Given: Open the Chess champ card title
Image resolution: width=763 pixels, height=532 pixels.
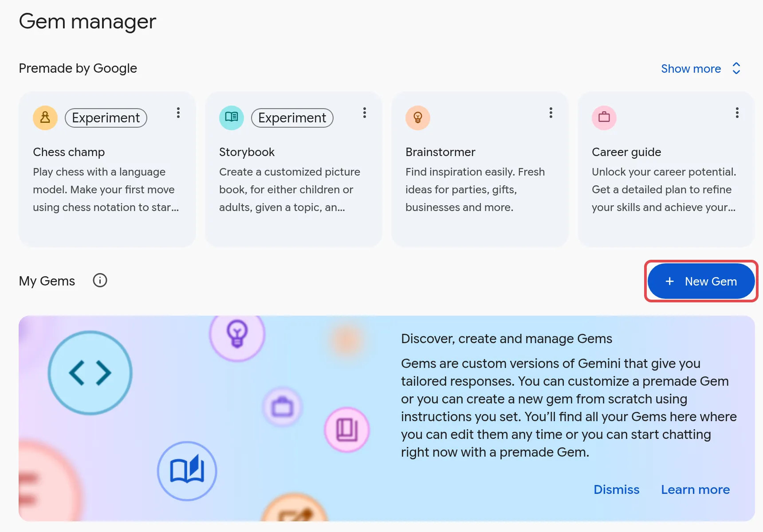Looking at the screenshot, I should tap(69, 152).
